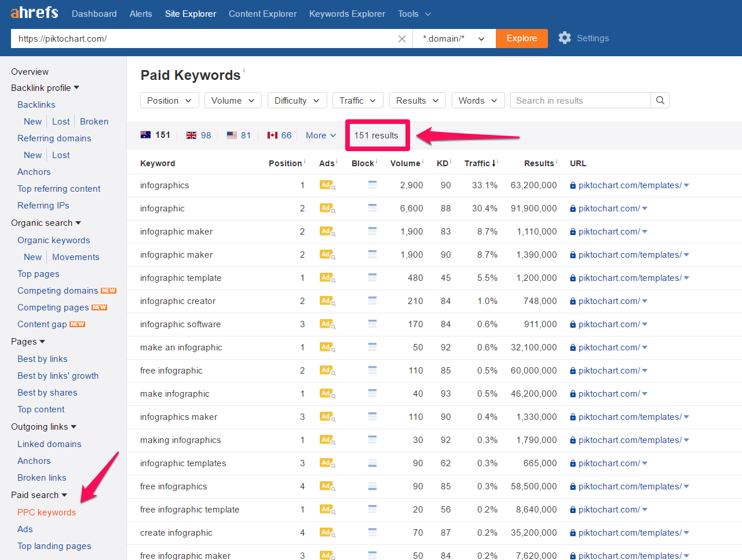This screenshot has height=560, width=742.
Task: Open Backlinks in the sidebar
Action: [36, 105]
